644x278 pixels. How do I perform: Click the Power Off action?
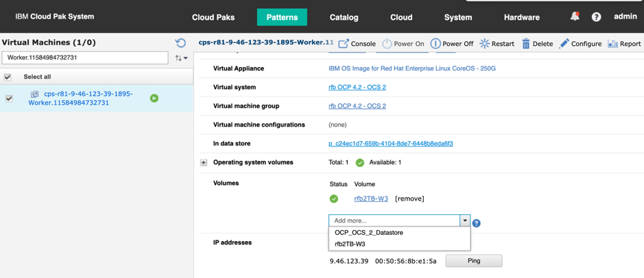coord(452,43)
